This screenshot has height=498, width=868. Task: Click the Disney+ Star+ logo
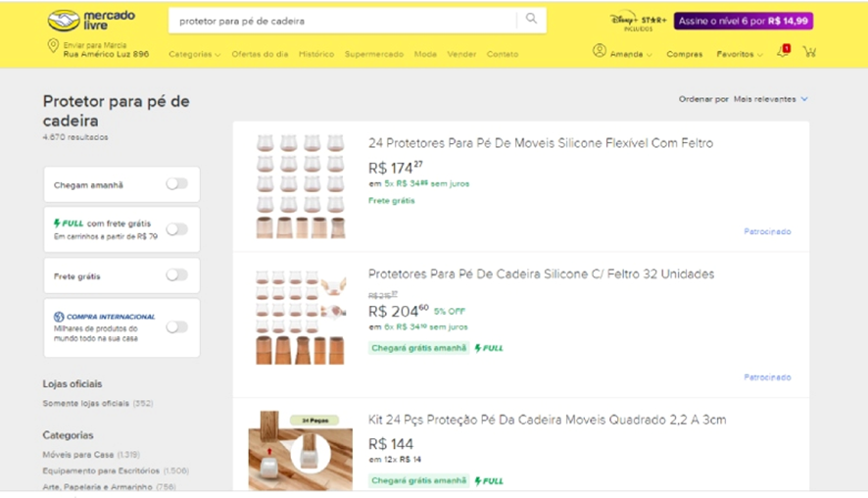pos(638,21)
